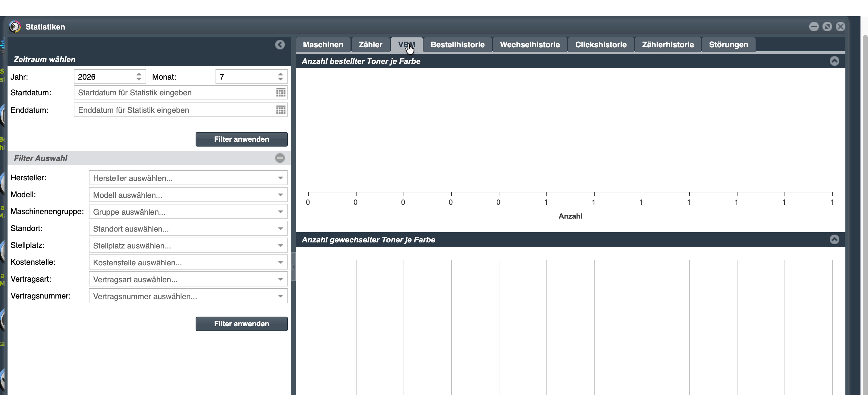Switch to the Bestellhistorie tab
The image size is (868, 395).
tap(457, 45)
